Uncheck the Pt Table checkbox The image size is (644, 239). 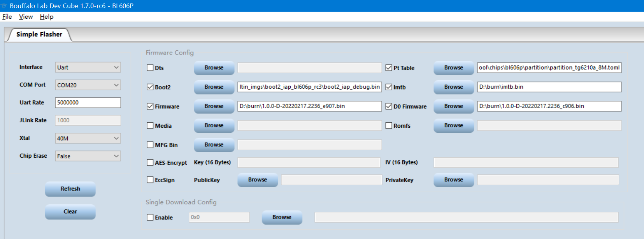(388, 68)
